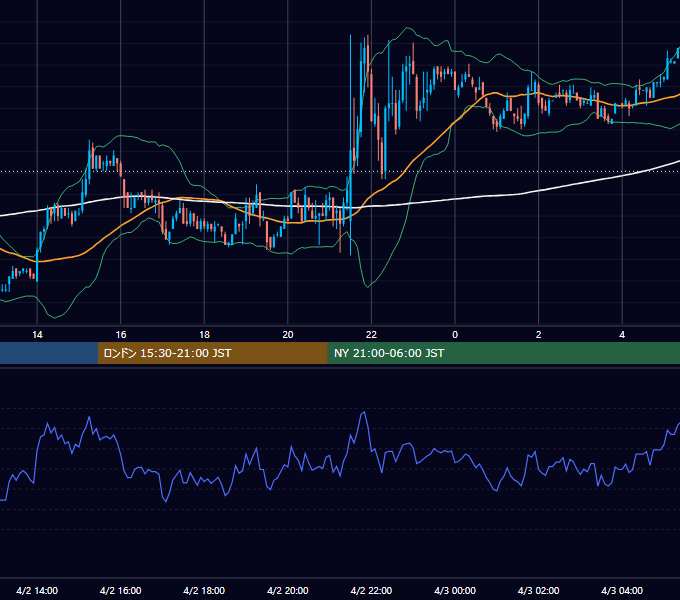Click the 4/3 04:00 date label
The image size is (680, 600).
tap(622, 590)
